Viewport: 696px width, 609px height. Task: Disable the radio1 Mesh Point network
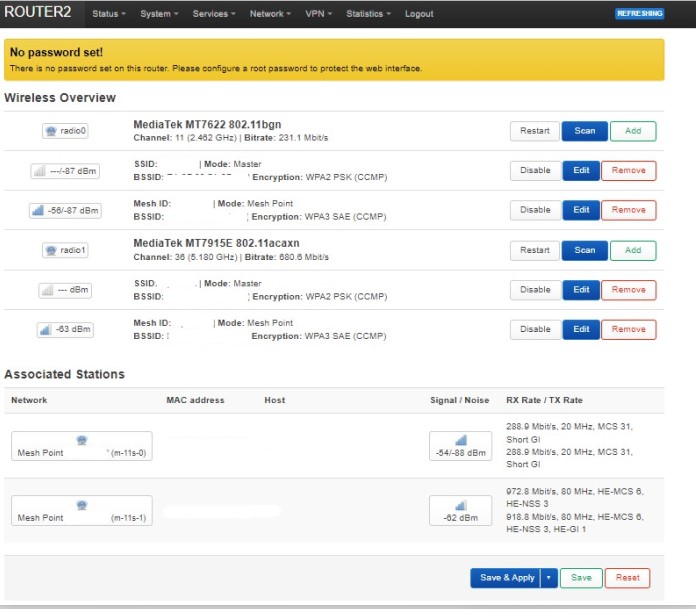point(535,329)
